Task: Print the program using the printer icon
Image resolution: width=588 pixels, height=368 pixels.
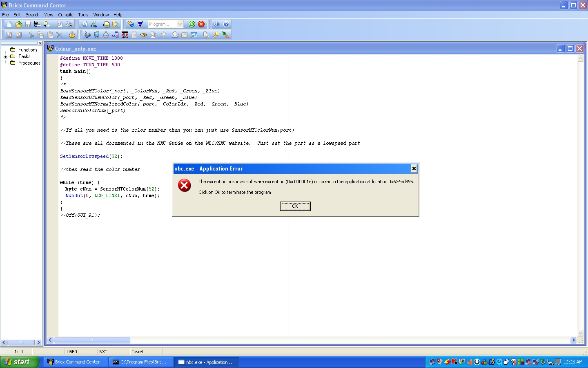Action: 69,24
